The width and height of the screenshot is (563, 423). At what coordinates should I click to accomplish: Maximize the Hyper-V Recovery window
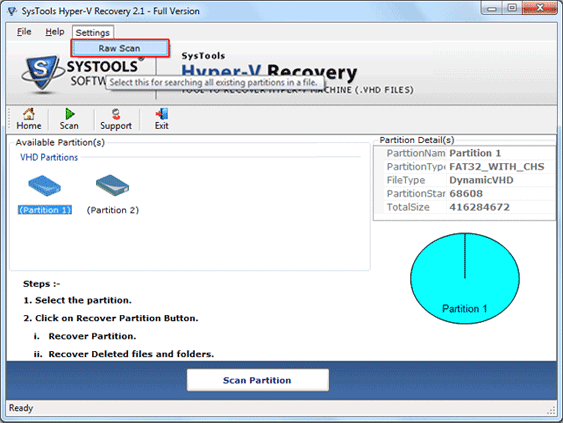coord(512,8)
